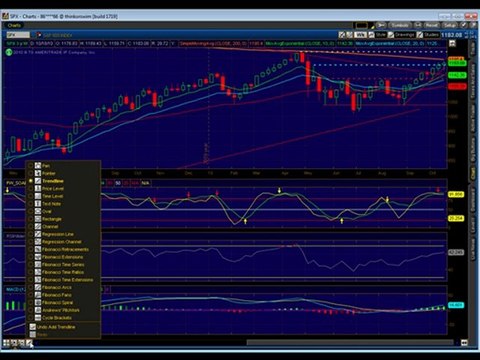Click the chart settings icon above price axis

coord(452,43)
